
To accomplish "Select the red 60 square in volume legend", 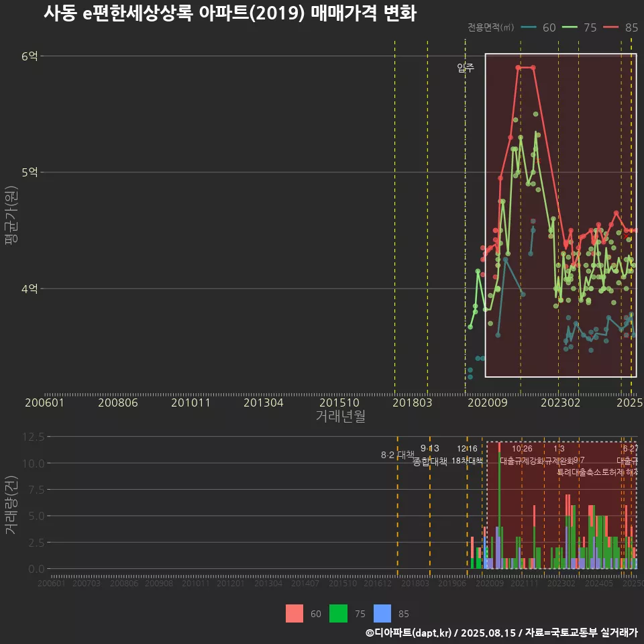I will [x=294, y=614].
